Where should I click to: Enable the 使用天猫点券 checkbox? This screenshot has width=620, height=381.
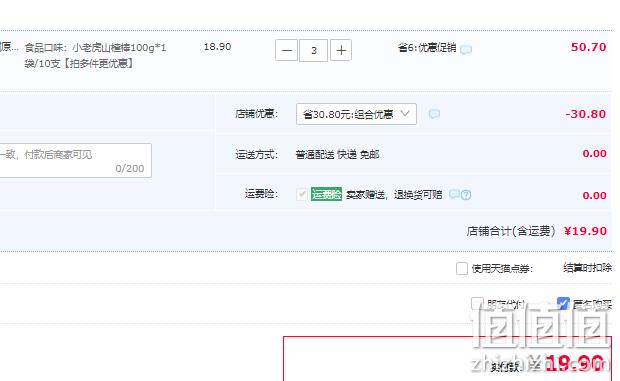coord(462,268)
